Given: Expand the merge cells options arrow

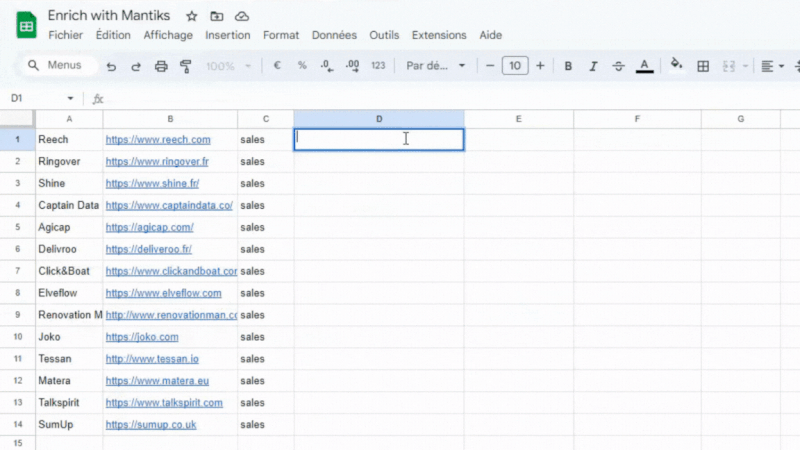Looking at the screenshot, I should [x=745, y=66].
